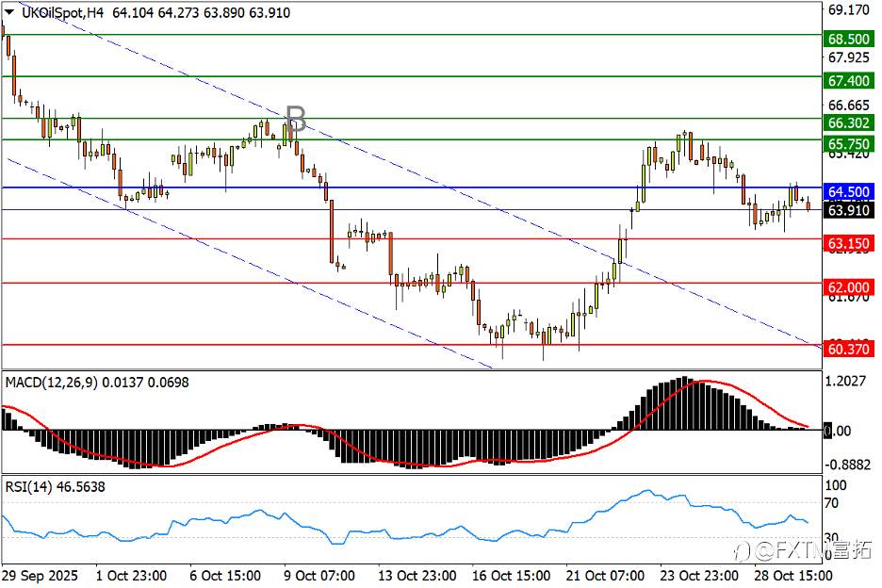The width and height of the screenshot is (882, 588).
Task: Select the 63.150 red price label
Action: point(849,243)
